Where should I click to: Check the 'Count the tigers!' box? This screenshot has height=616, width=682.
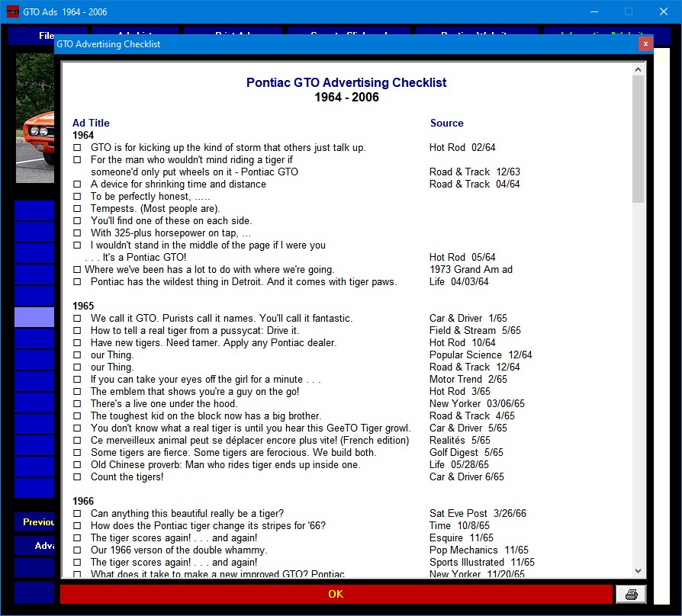[77, 477]
